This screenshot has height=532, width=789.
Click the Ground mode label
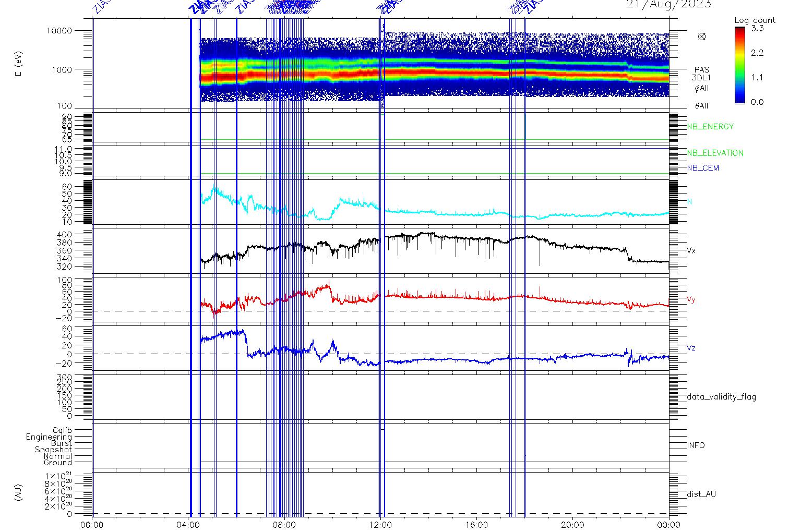click(58, 463)
